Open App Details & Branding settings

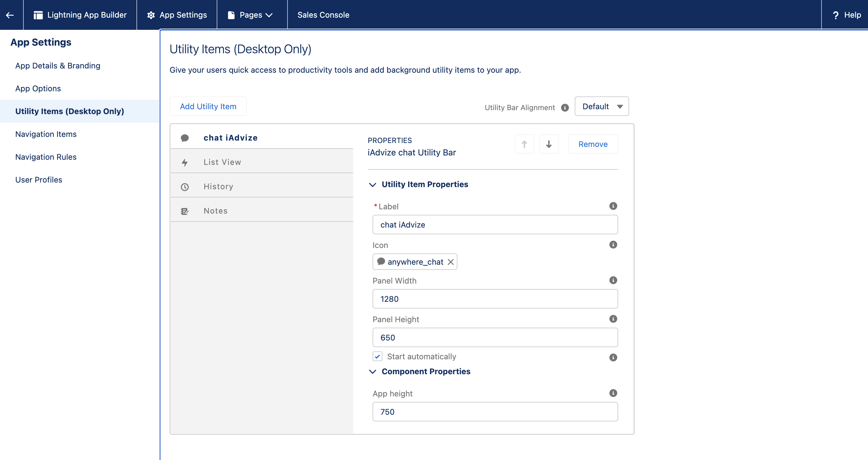pyautogui.click(x=58, y=65)
